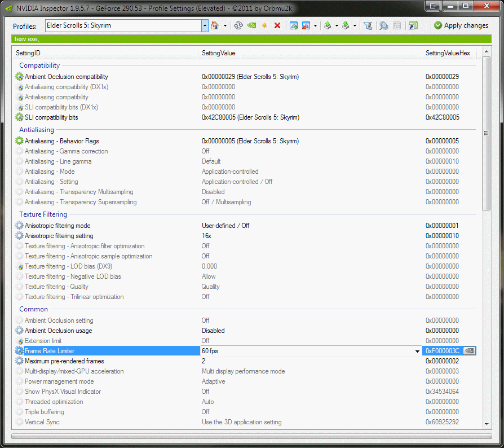
Task: Open the dropdown arrow beside remove application icon
Action: [315, 26]
